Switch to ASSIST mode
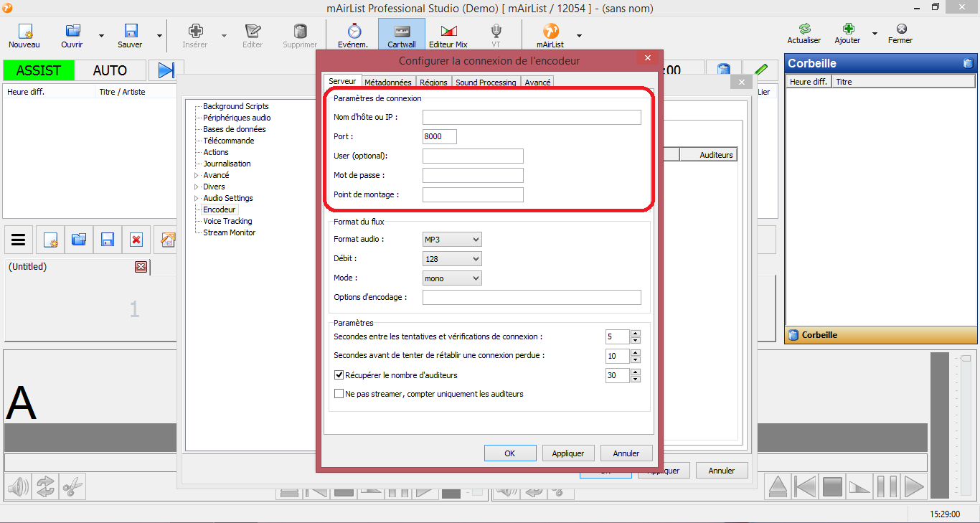This screenshot has width=980, height=523. [x=38, y=70]
